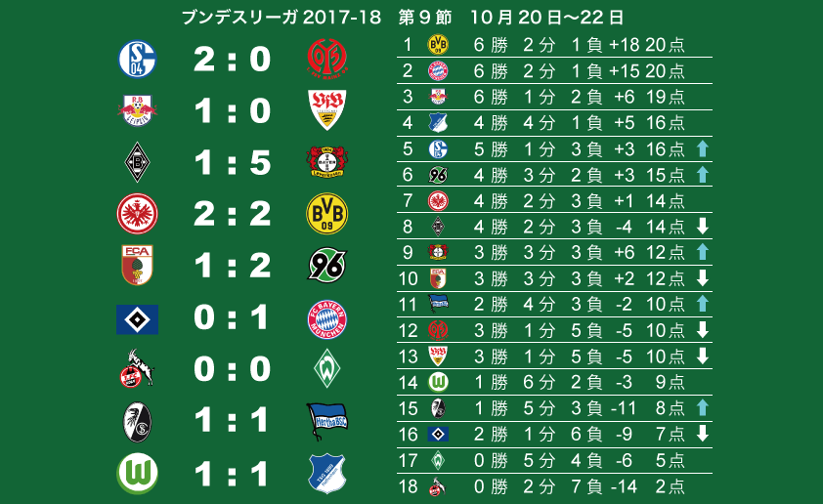The height and width of the screenshot is (504, 823).
Task: Click the Schalke 04 logo in match results
Action: tap(137, 59)
